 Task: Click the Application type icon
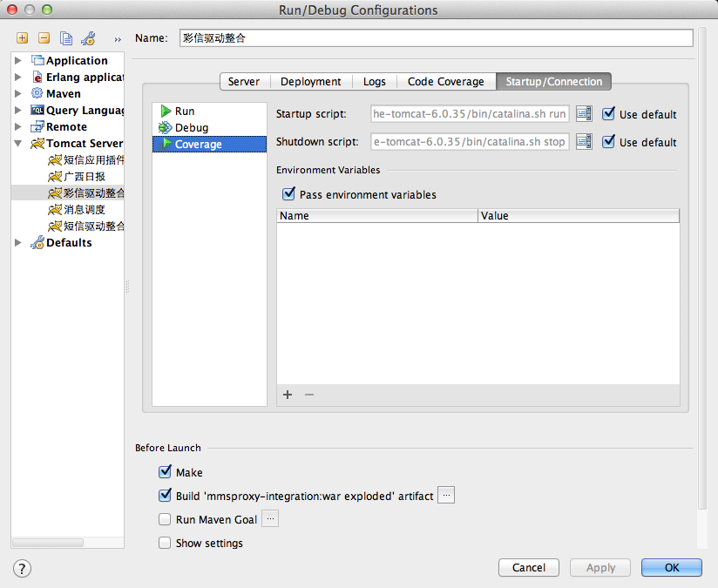tap(37, 60)
